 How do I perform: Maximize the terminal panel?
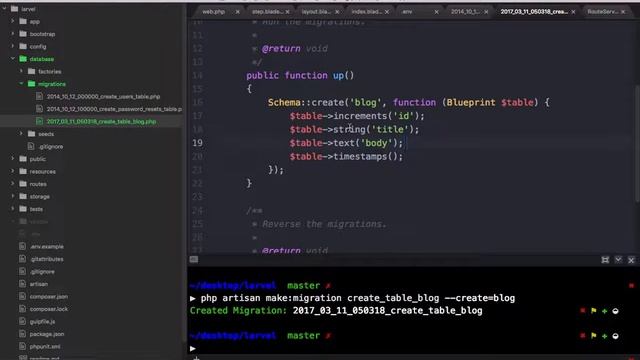605,260
